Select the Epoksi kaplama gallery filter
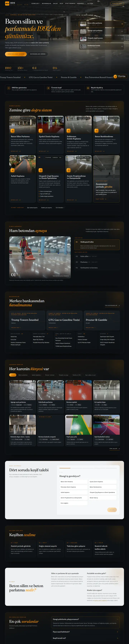Screen dimensions: 129x644 tap(37, 375)
